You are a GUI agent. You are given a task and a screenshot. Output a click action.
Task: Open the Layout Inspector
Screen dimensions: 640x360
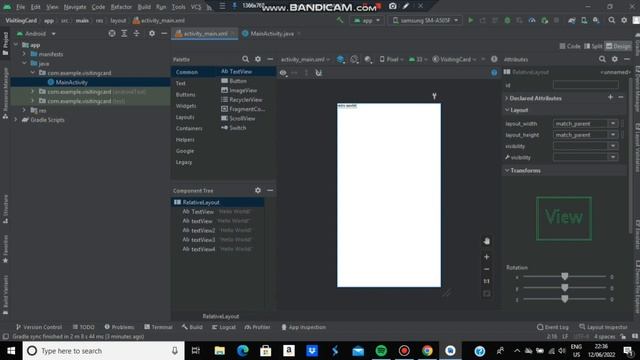click(x=603, y=327)
